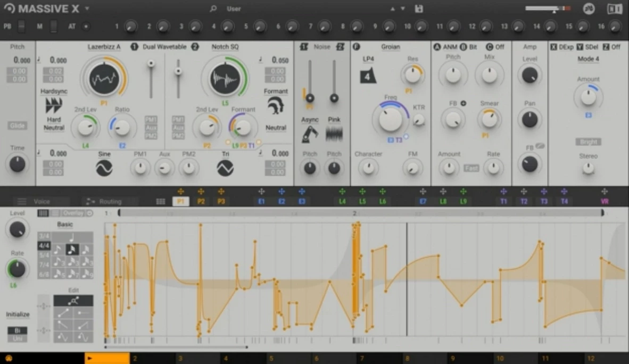Click the modulation drag cross above L5
The height and width of the screenshot is (364, 629).
pyautogui.click(x=362, y=192)
